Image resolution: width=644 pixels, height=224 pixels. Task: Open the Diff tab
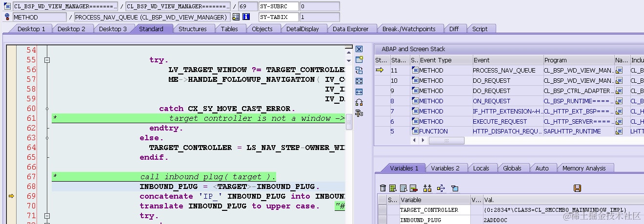454,29
